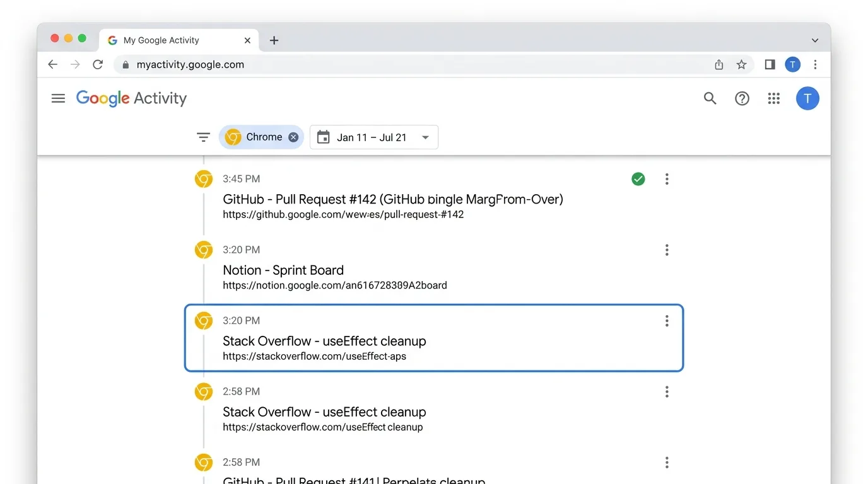Select the My Google Activity tab

click(x=179, y=40)
